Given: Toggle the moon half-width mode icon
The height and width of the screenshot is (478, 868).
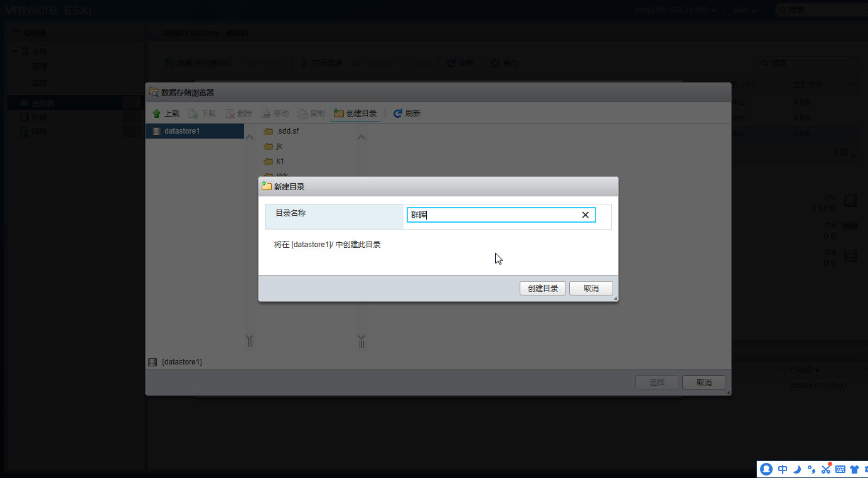Looking at the screenshot, I should pos(797,469).
